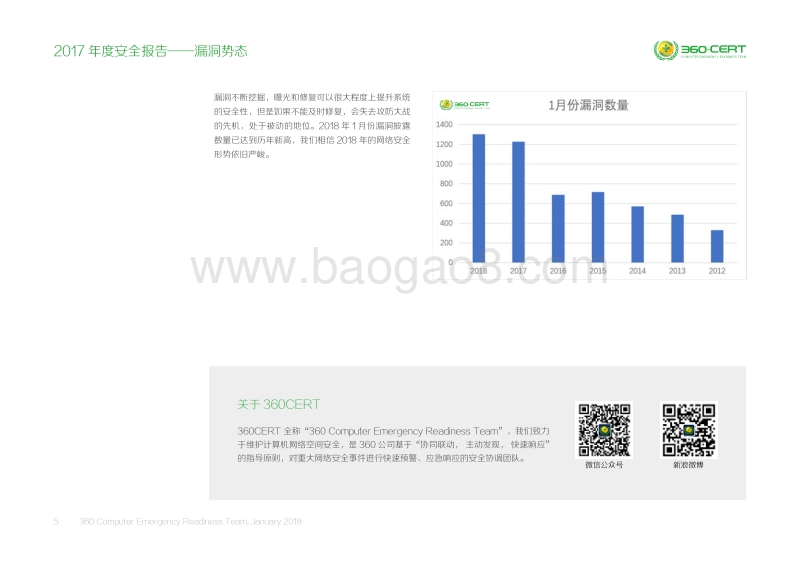Screen dimensions: 800x566
Task: Click the line starting '的指导原则'
Action: [382, 458]
